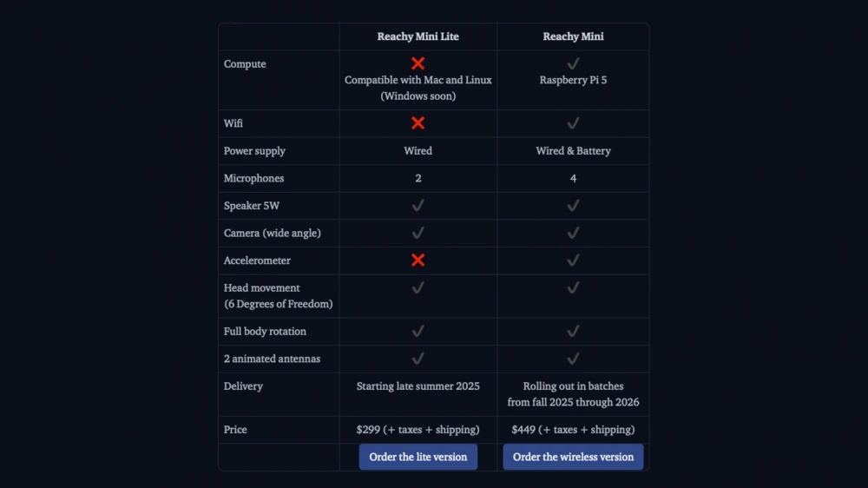
Task: Select the Reachy Mini Lite column header
Action: point(418,36)
